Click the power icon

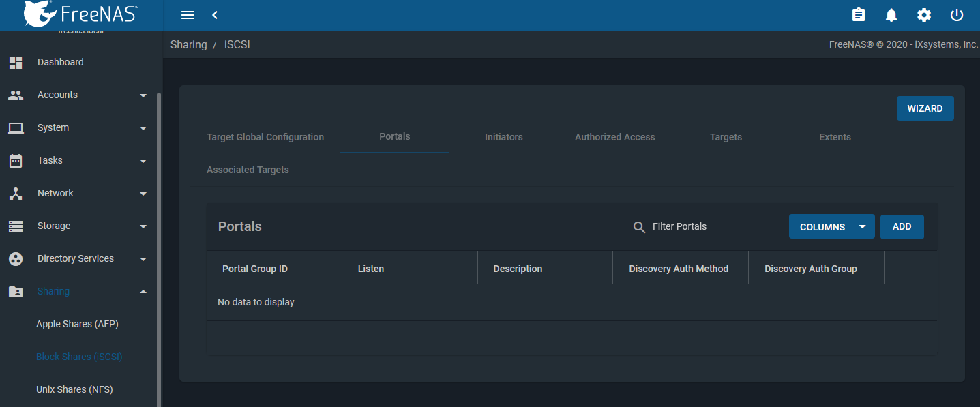(x=957, y=15)
